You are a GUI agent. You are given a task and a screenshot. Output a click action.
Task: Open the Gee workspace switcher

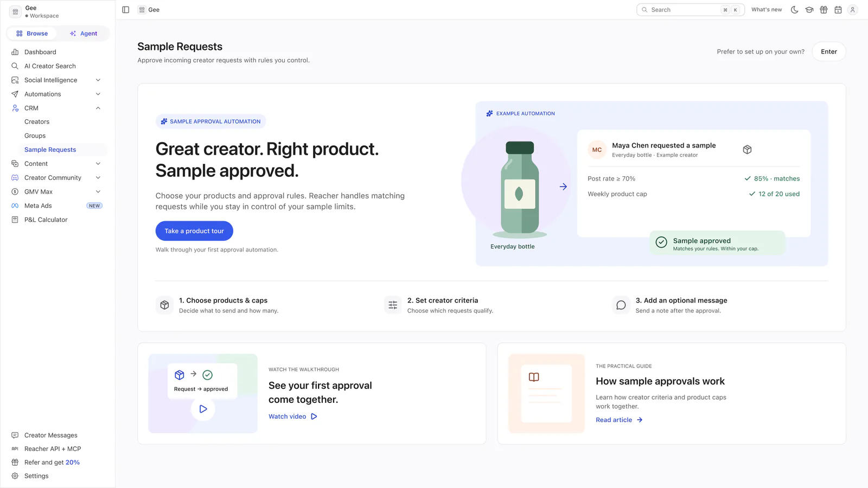(58, 11)
